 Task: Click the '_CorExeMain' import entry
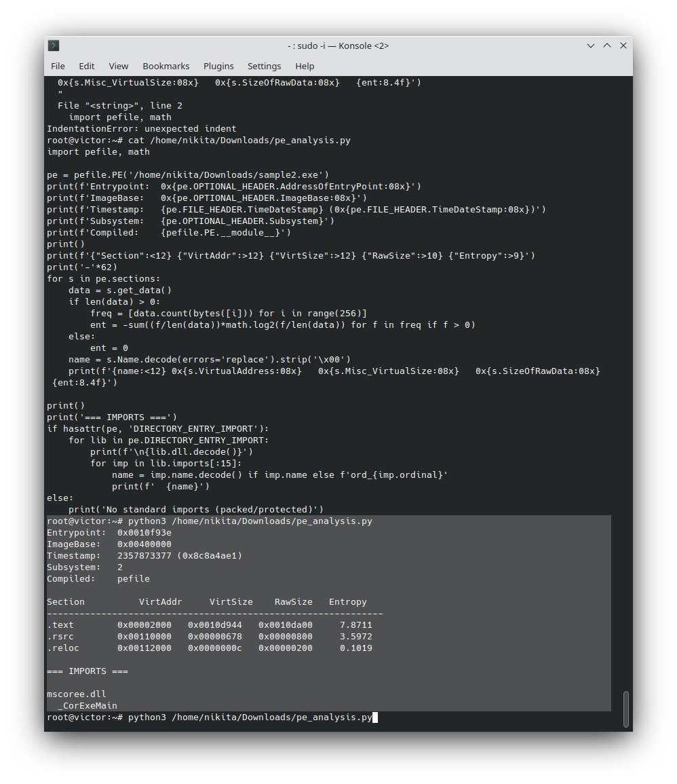click(x=88, y=705)
